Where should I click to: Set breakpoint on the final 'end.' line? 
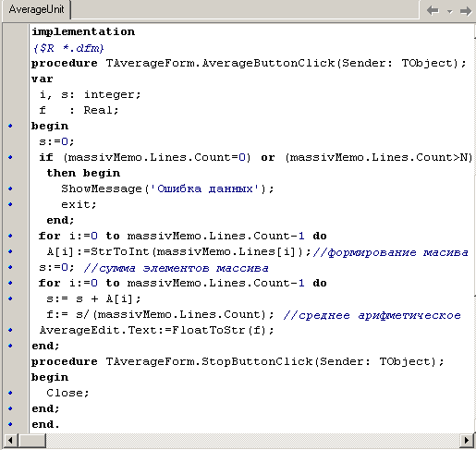click(10, 424)
